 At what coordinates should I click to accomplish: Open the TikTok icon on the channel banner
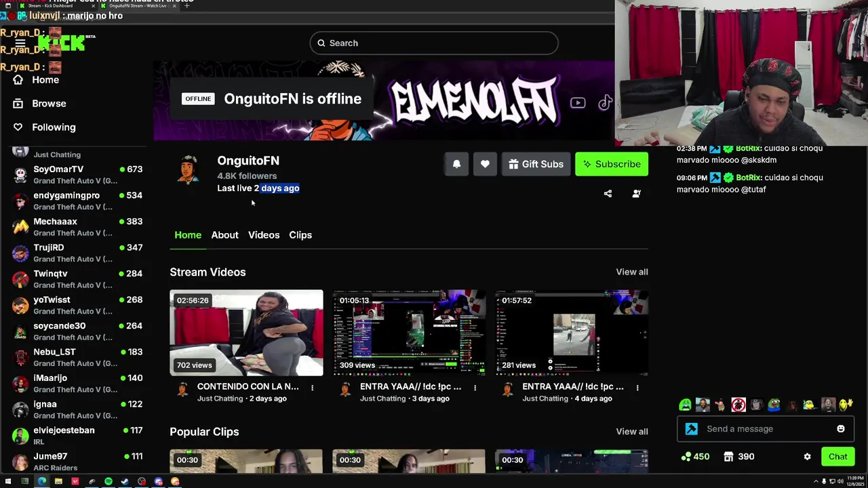(605, 103)
